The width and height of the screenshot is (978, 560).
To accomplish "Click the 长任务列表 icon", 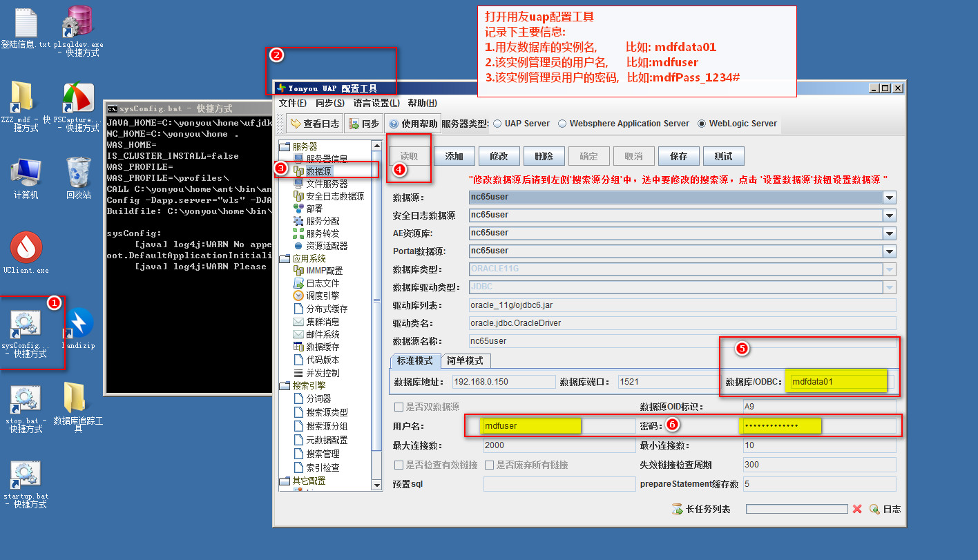I will [678, 509].
